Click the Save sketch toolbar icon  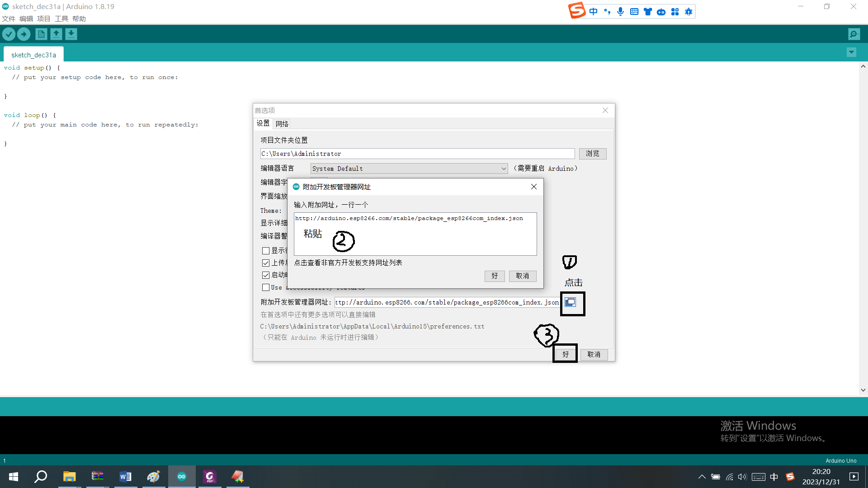tap(71, 34)
